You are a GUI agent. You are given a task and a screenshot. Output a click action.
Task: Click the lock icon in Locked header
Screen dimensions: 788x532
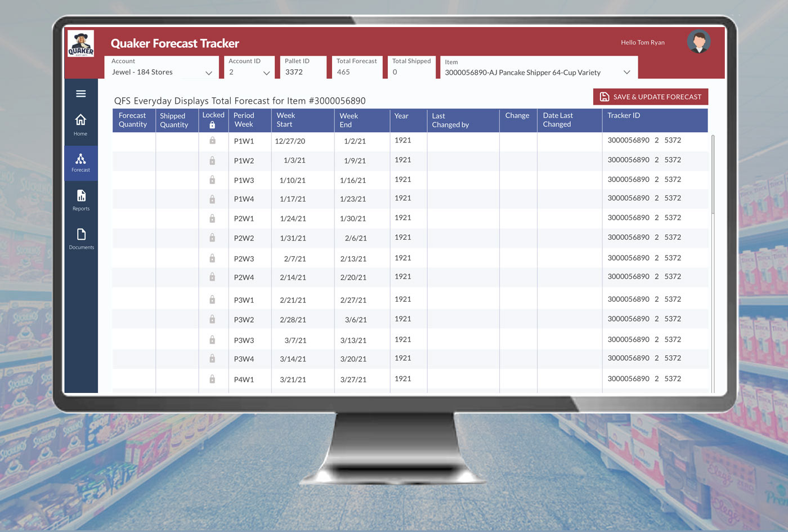pos(212,125)
